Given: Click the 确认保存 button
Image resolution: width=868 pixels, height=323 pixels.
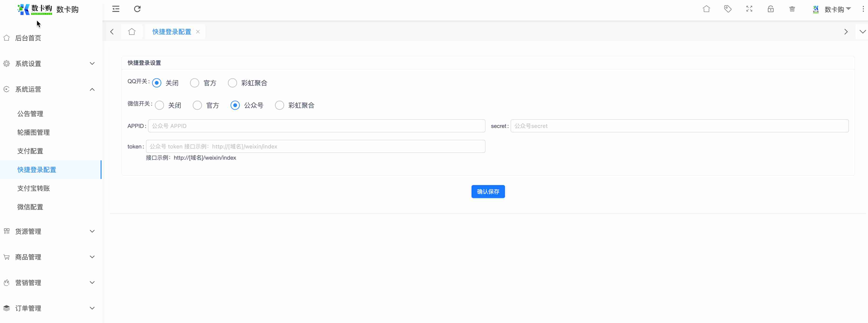Looking at the screenshot, I should (x=488, y=192).
